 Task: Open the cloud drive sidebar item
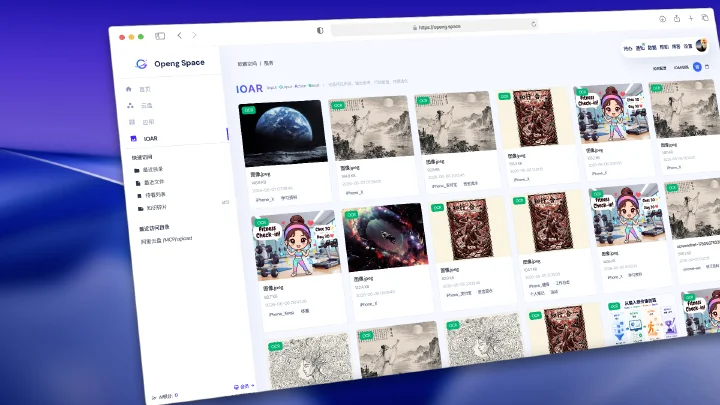[140, 106]
